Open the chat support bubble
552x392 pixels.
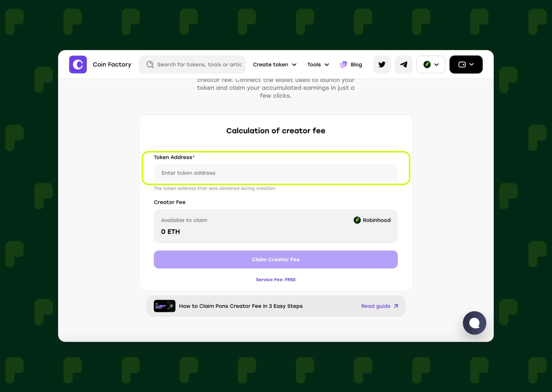tap(474, 323)
